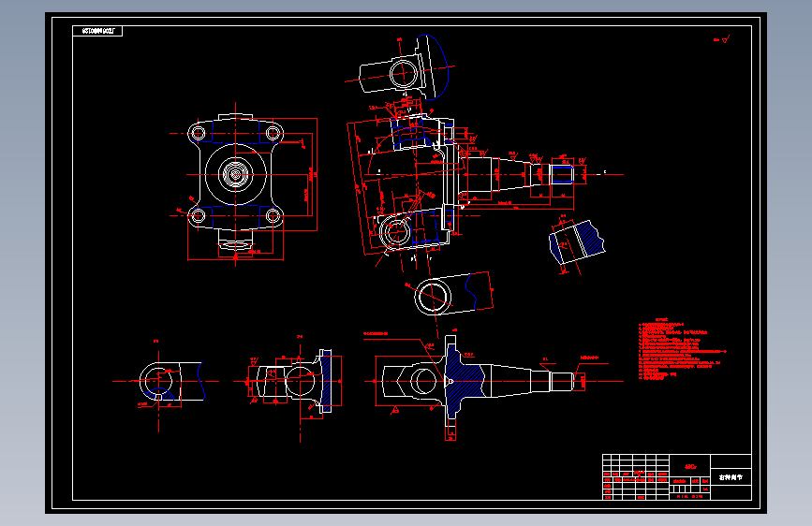
Task: Select the blue-hatched spindle section view
Action: tap(495, 383)
